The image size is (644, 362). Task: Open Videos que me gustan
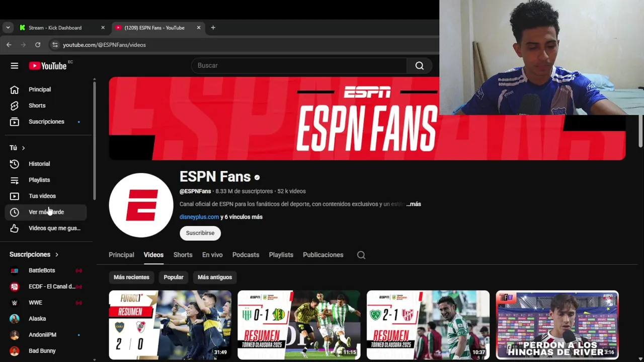click(46, 228)
